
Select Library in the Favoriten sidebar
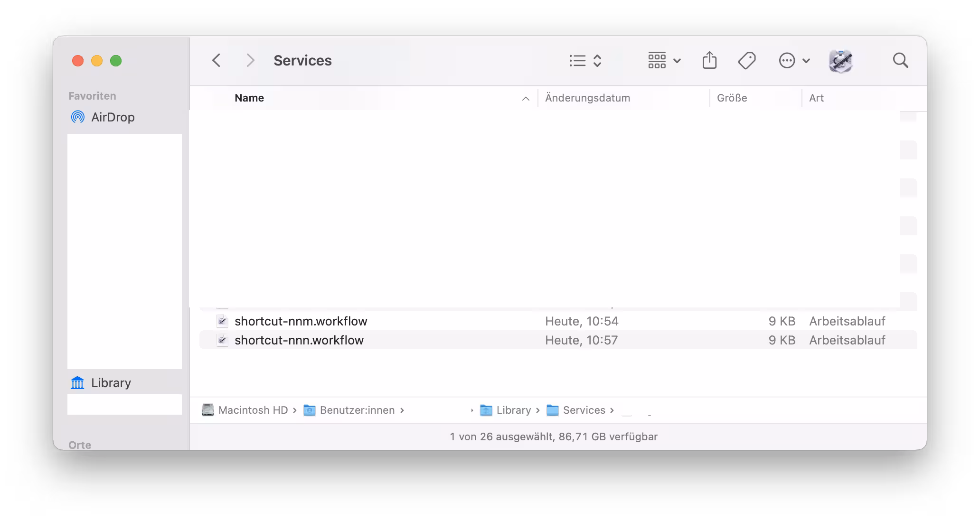(x=111, y=383)
